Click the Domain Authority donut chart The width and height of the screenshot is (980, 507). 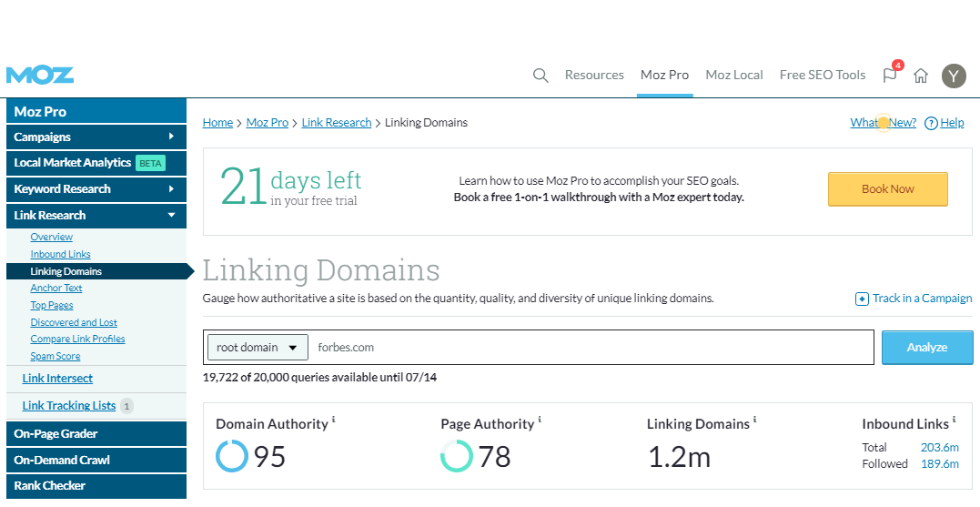pos(232,456)
